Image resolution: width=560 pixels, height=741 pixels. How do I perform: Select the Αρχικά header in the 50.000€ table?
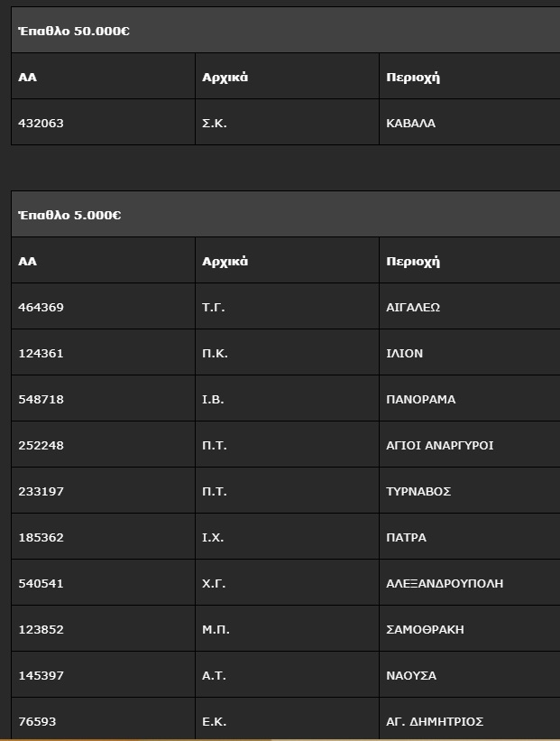225,78
